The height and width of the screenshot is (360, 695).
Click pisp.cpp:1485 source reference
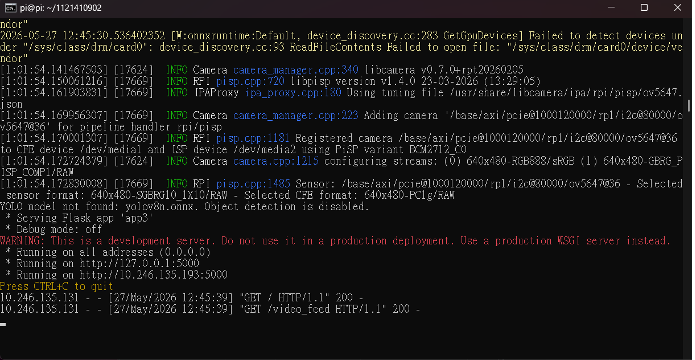[x=253, y=184]
